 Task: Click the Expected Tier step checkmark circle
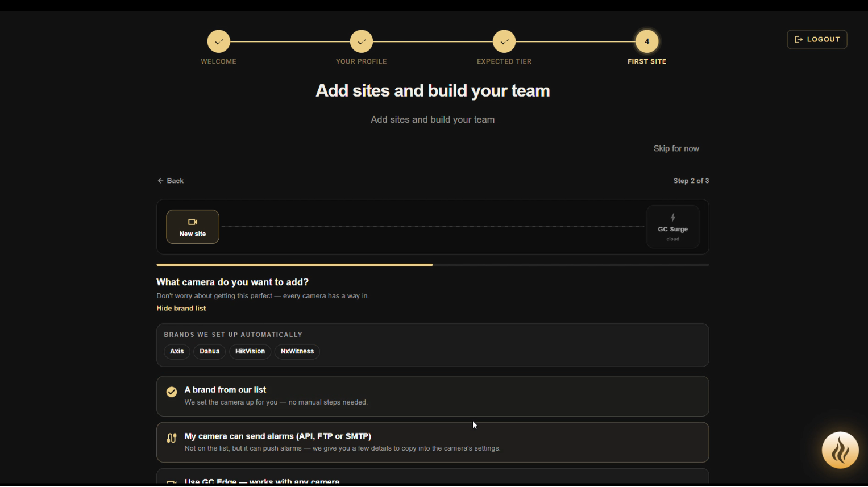pyautogui.click(x=504, y=41)
